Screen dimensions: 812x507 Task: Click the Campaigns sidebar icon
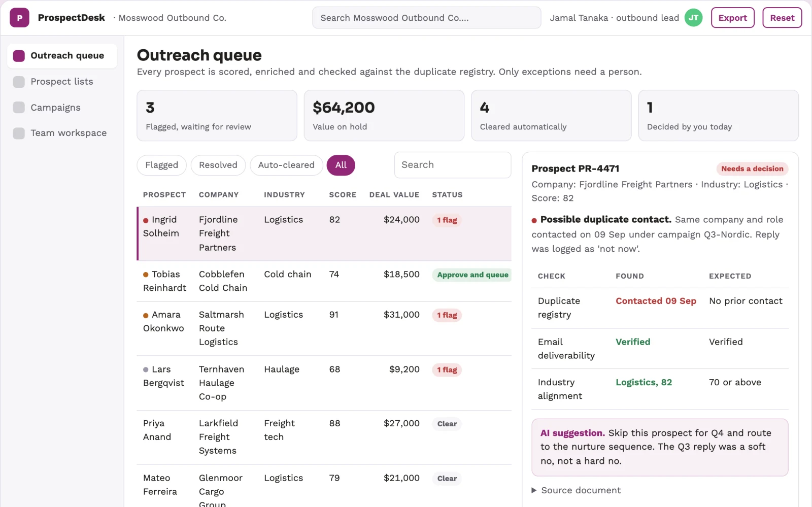[19, 108]
